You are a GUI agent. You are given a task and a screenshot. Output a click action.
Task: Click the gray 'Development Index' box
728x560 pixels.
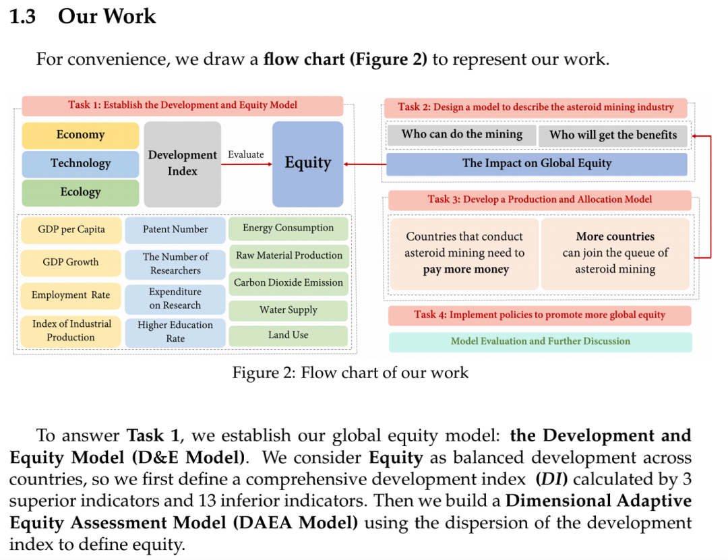click(x=183, y=164)
